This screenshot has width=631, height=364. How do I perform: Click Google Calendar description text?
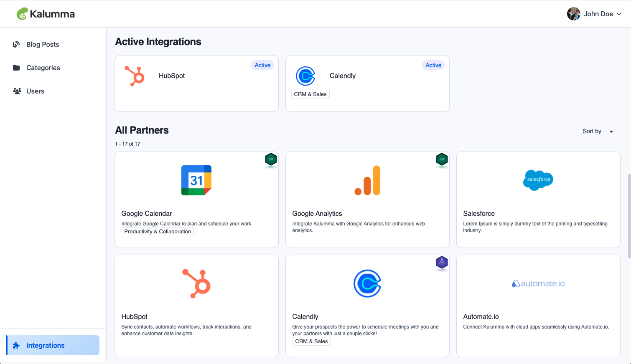[x=186, y=224]
